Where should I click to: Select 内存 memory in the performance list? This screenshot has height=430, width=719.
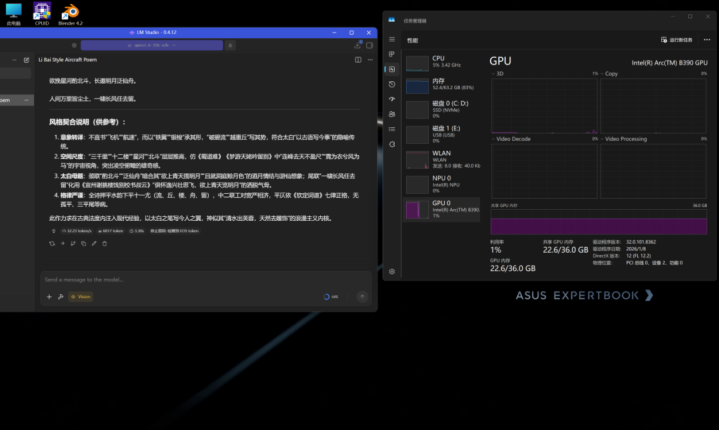(442, 85)
